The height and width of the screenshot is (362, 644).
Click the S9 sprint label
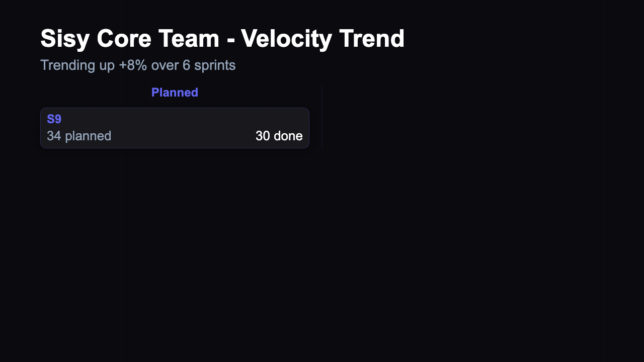point(54,119)
